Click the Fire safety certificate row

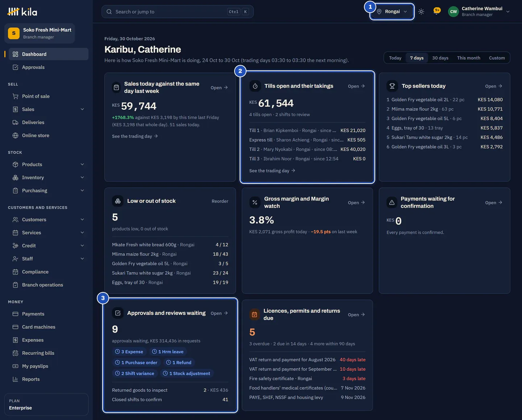tap(307, 378)
